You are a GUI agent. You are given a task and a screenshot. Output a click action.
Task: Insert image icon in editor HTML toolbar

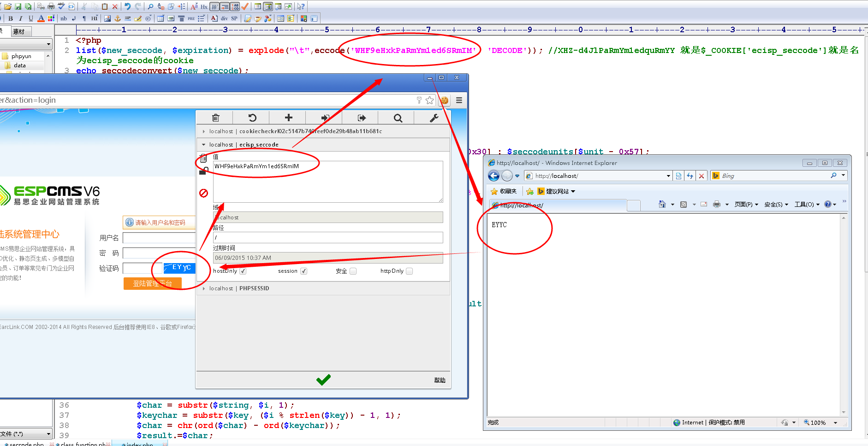(107, 18)
